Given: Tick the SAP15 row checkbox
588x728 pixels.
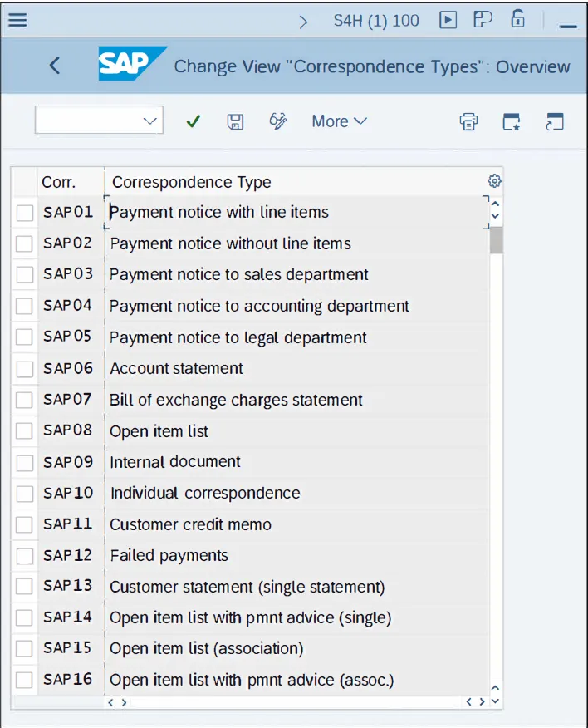Looking at the screenshot, I should tap(24, 648).
